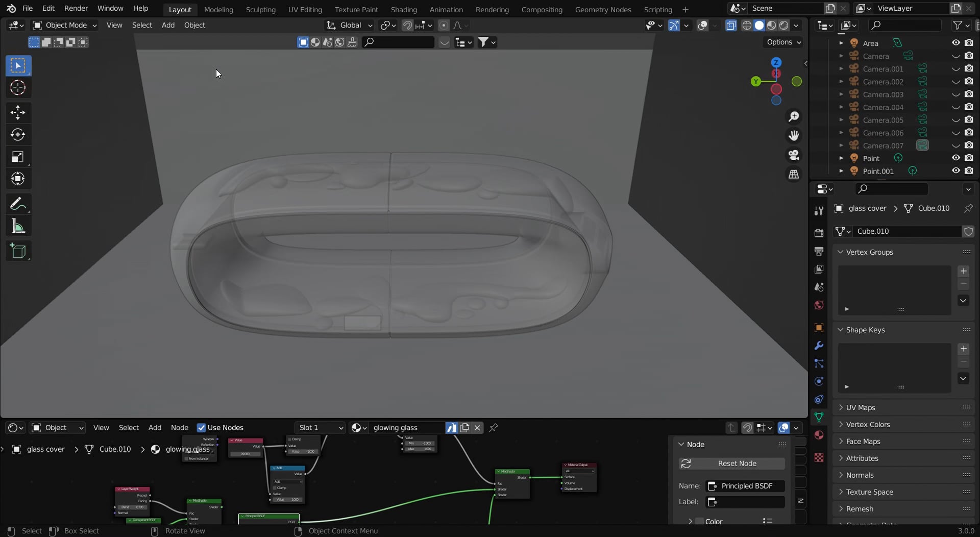This screenshot has height=537, width=980.
Task: Open the Slot 1 material dropdown
Action: click(x=320, y=428)
